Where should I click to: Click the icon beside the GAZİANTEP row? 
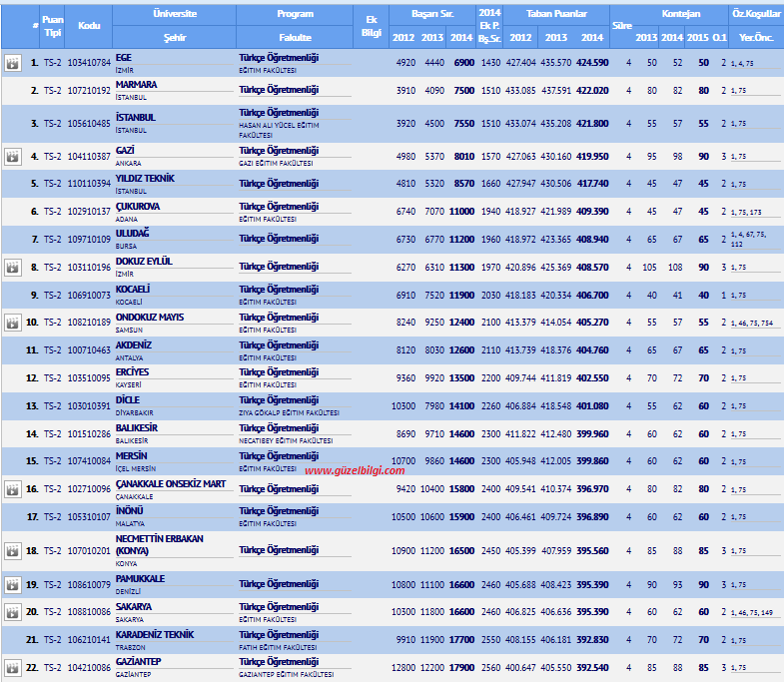click(x=13, y=667)
